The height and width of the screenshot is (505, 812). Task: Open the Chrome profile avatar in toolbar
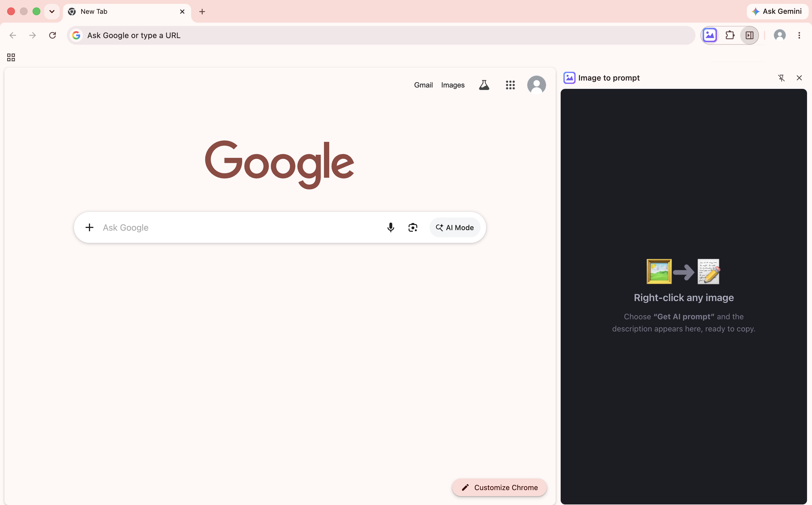780,35
